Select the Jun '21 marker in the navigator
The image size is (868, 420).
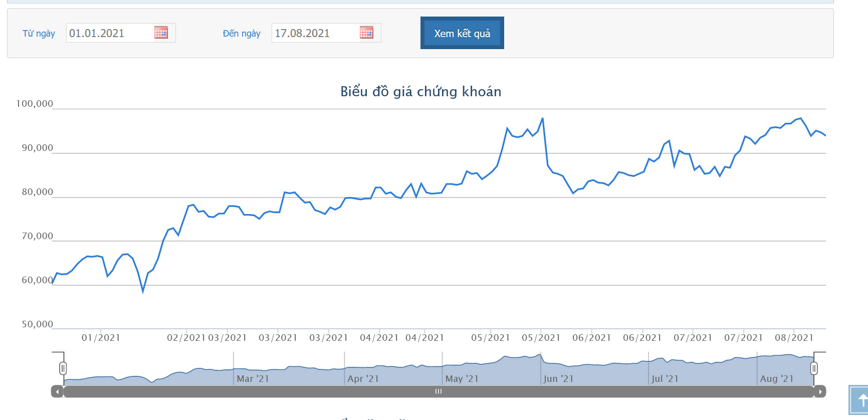click(x=558, y=379)
